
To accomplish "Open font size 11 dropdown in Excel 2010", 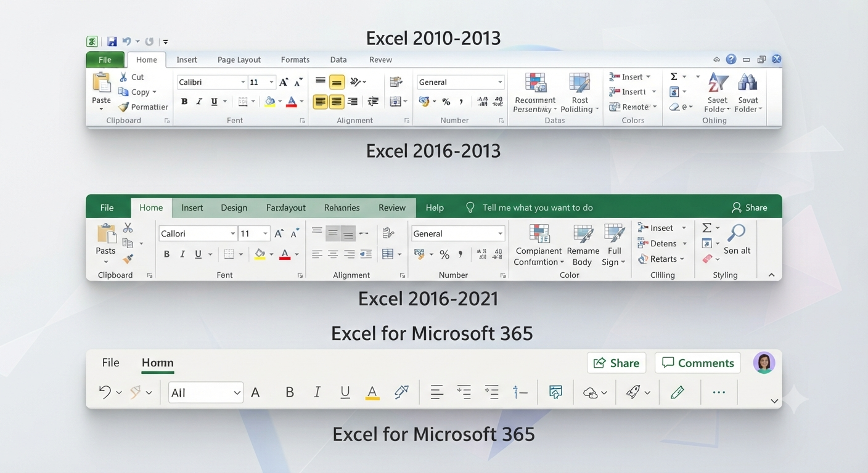I will pyautogui.click(x=271, y=82).
